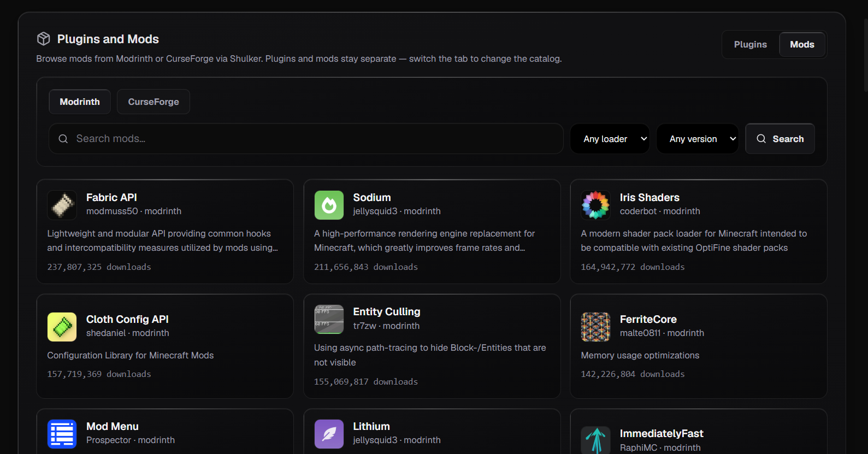
Task: Open the Fabric API mod title
Action: click(111, 197)
